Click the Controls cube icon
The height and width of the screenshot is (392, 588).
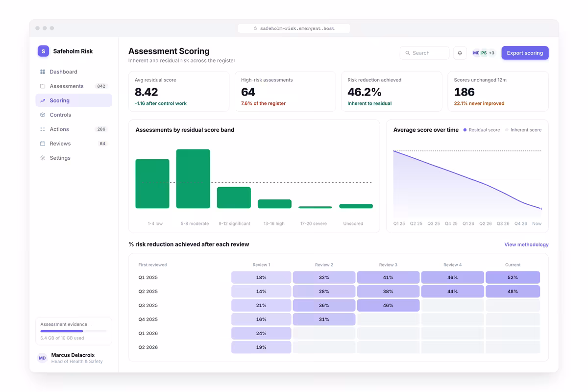coord(43,115)
